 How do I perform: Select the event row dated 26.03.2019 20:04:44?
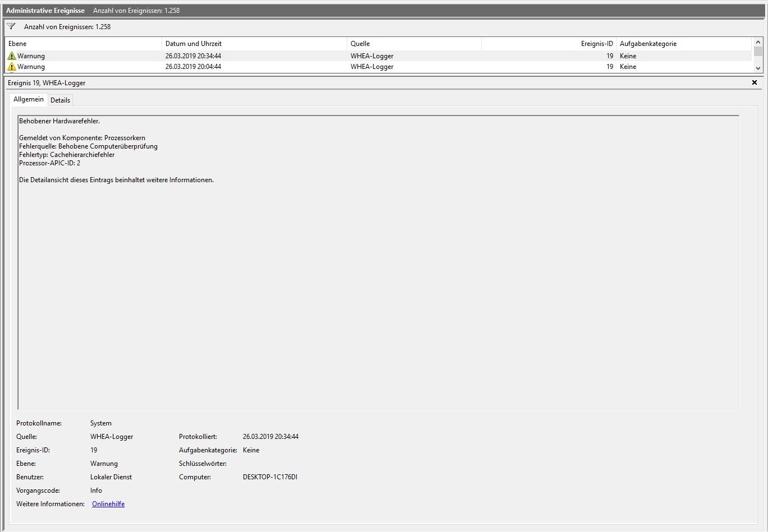coord(379,67)
